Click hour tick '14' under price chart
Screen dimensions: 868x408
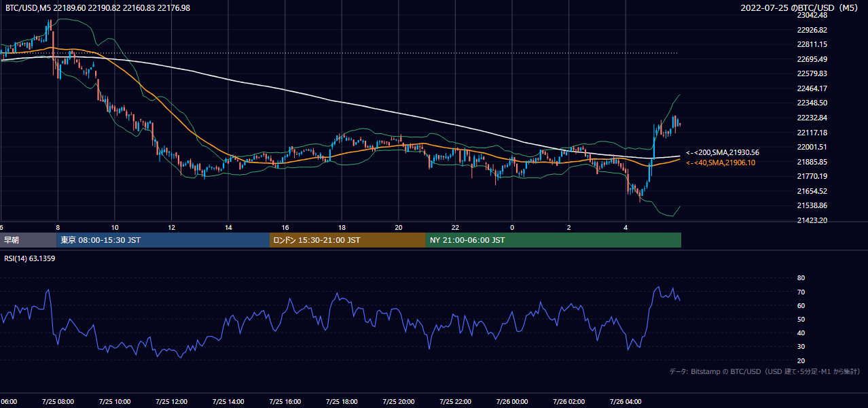click(229, 227)
